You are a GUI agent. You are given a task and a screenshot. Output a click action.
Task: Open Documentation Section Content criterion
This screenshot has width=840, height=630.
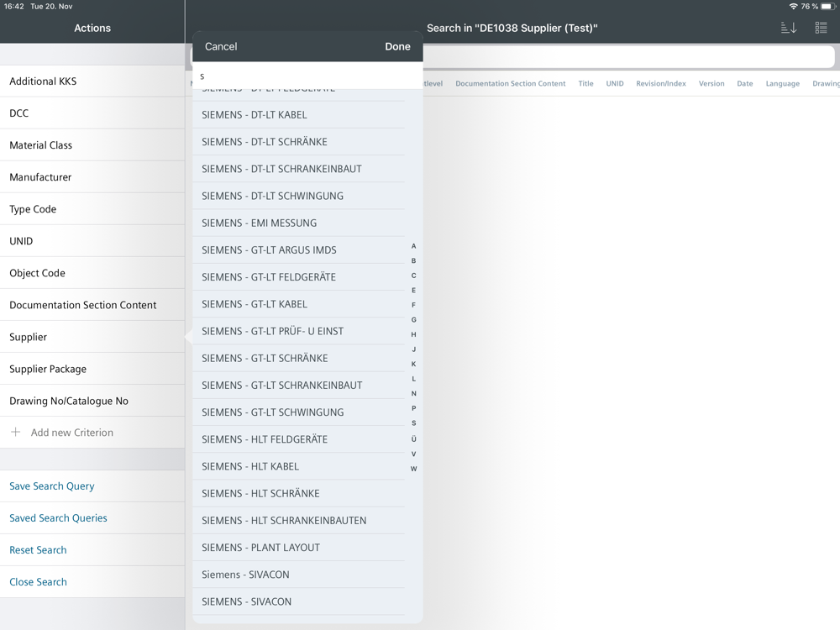coord(92,305)
